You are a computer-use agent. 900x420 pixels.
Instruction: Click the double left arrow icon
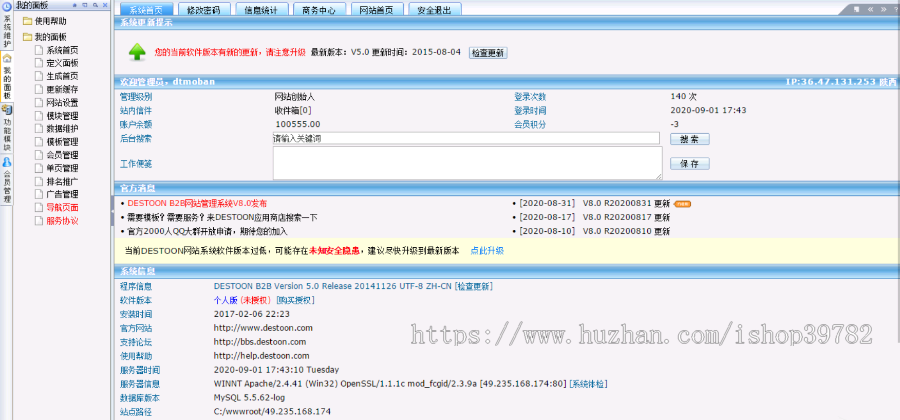pyautogui.click(x=870, y=9)
